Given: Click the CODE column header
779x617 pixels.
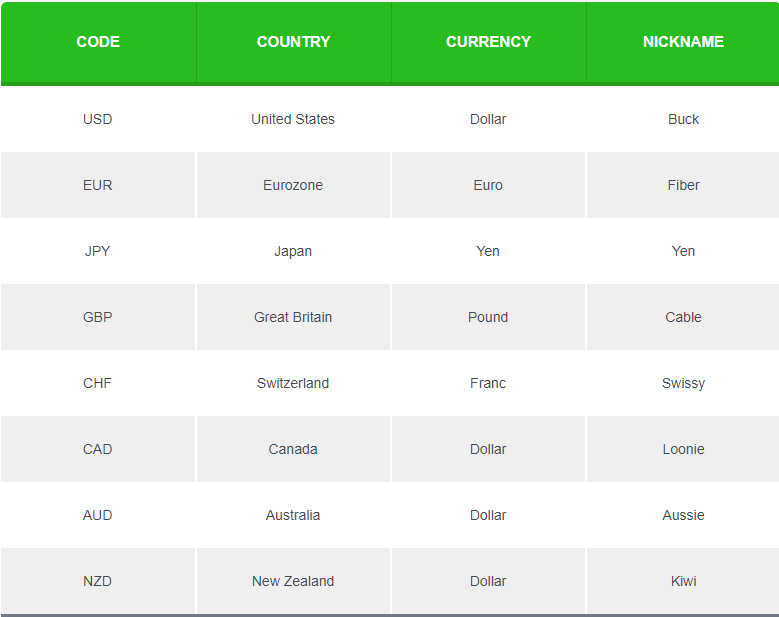Looking at the screenshot, I should 98,42.
